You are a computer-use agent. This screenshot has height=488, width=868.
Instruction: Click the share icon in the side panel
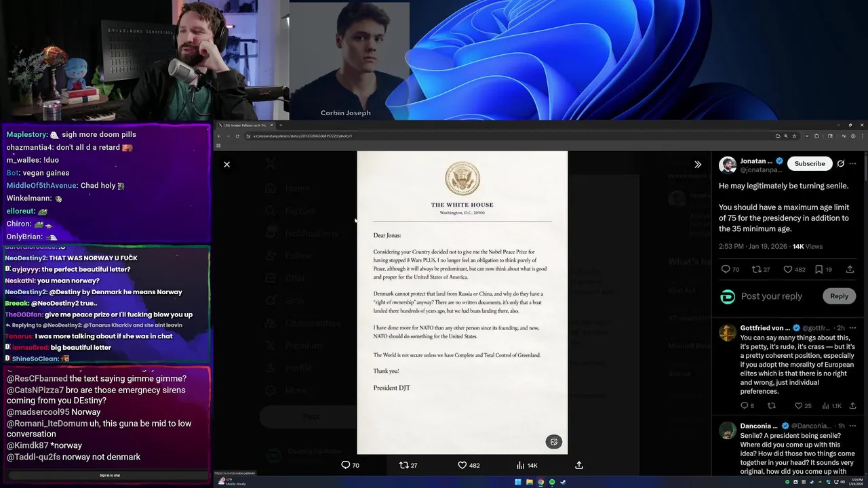click(850, 269)
